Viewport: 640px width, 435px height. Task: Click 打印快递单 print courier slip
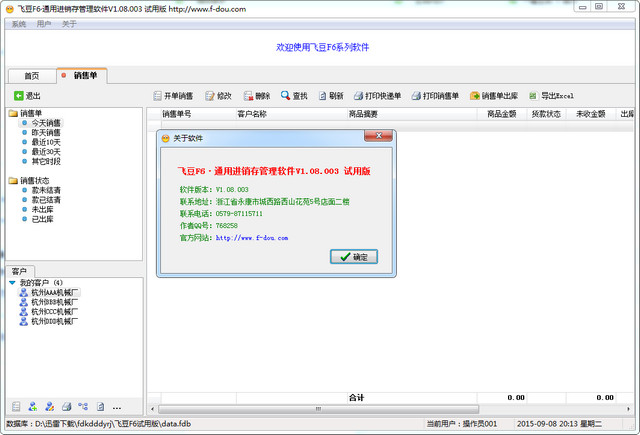point(377,96)
